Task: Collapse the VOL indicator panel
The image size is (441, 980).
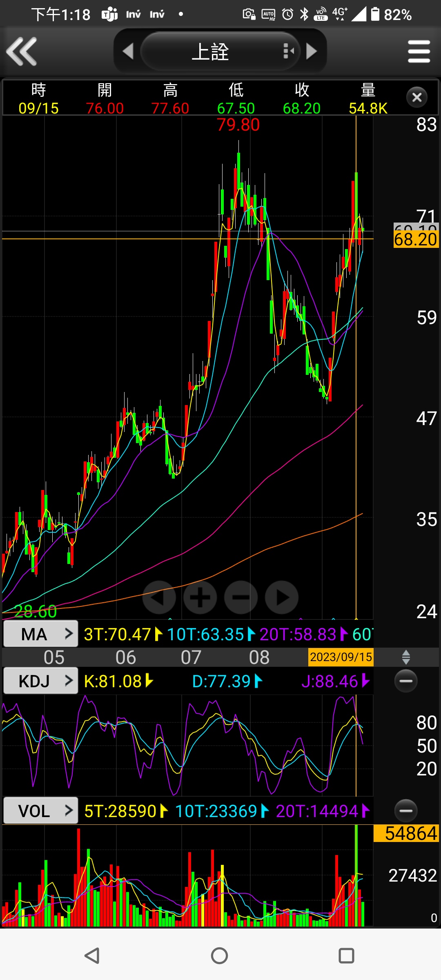Action: pos(406,811)
